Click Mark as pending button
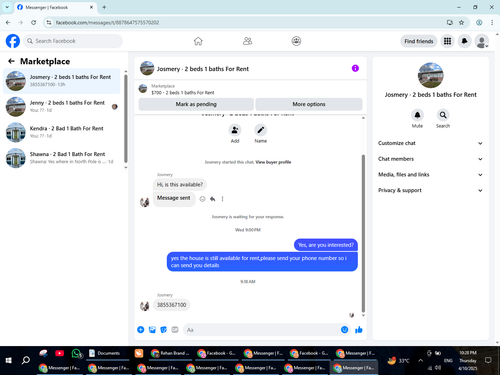This screenshot has width=500, height=375. click(196, 104)
